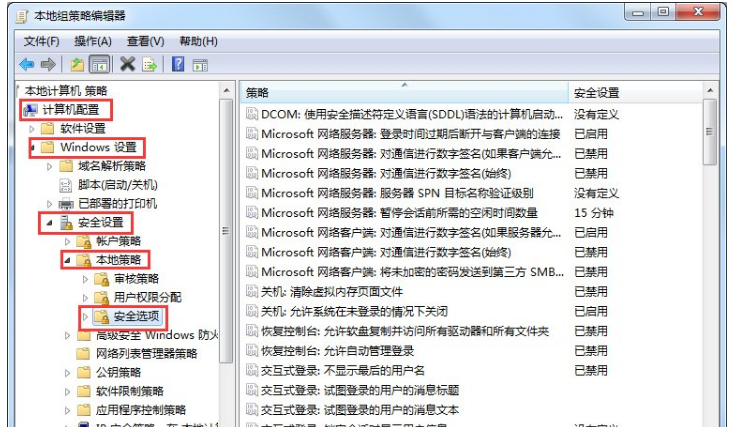Expand the 域名解析策略 tree node
This screenshot has height=427, width=731.
(x=49, y=166)
